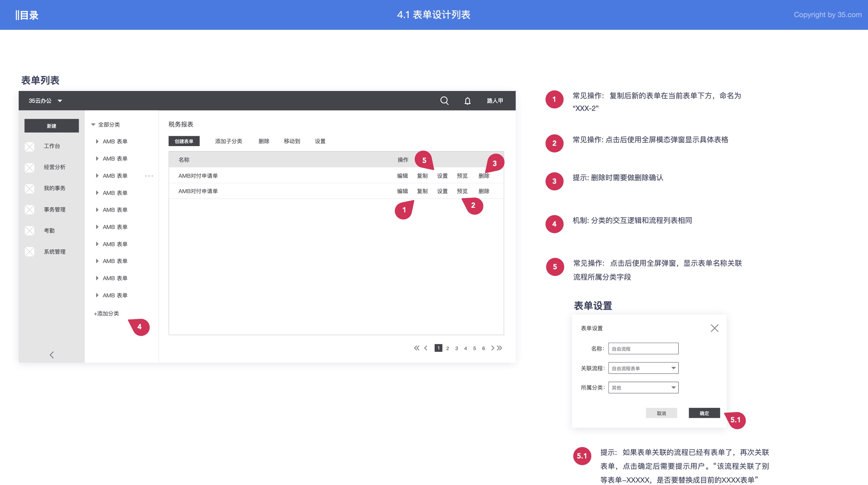Open 事务管理 in sidebar menu

55,209
